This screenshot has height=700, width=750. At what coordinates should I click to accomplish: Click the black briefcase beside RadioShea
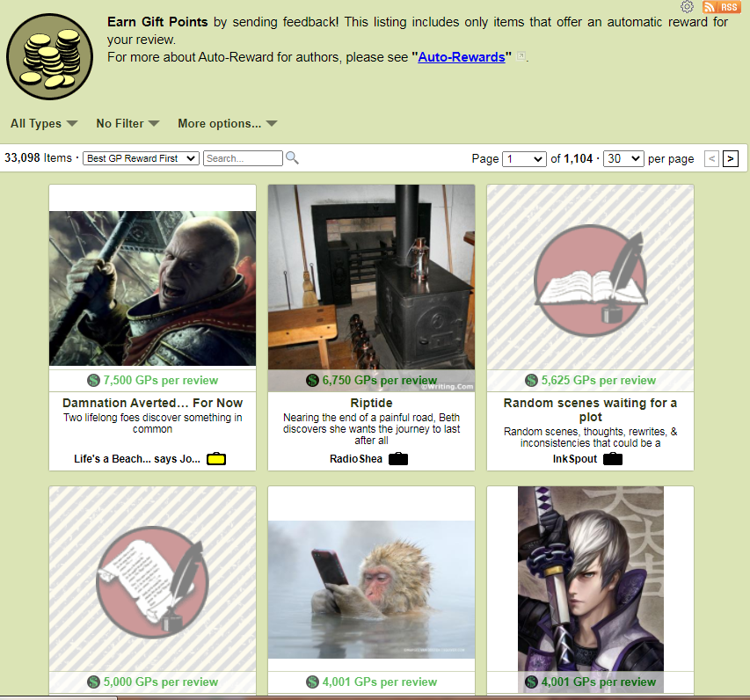[x=398, y=458]
